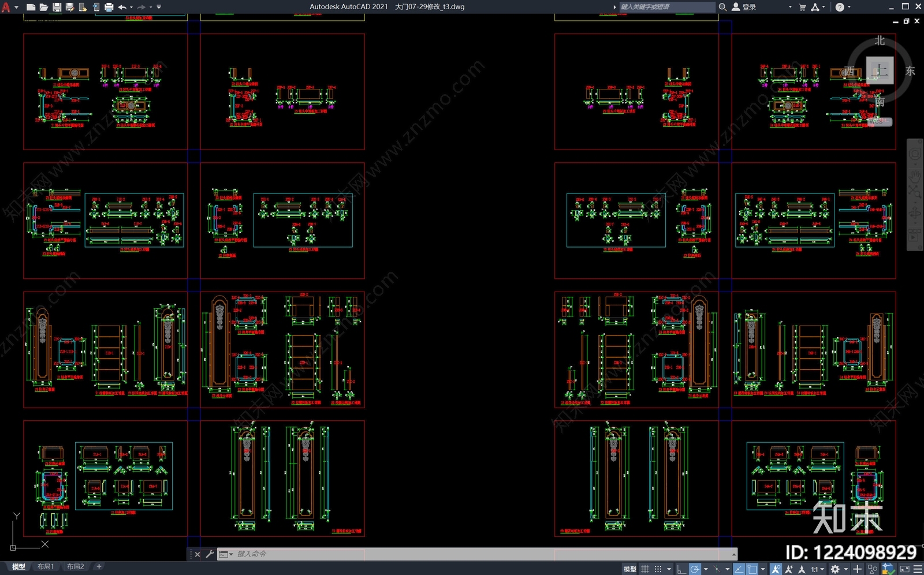
Task: Click 北 on the ViewCube compass
Action: pyautogui.click(x=880, y=40)
